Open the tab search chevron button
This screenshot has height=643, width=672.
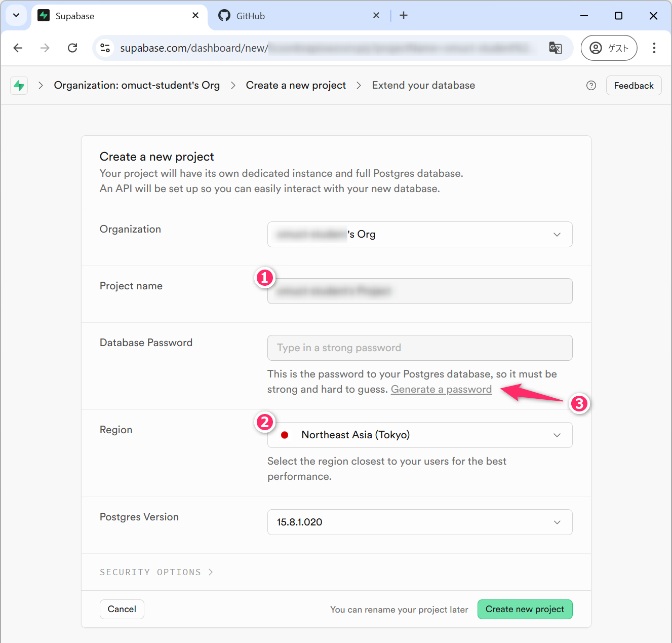[x=16, y=16]
